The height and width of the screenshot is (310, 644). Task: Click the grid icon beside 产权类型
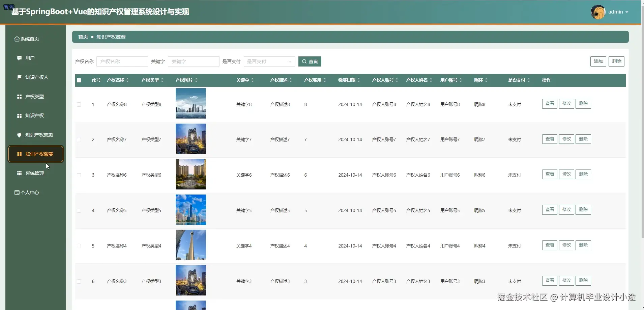[19, 96]
